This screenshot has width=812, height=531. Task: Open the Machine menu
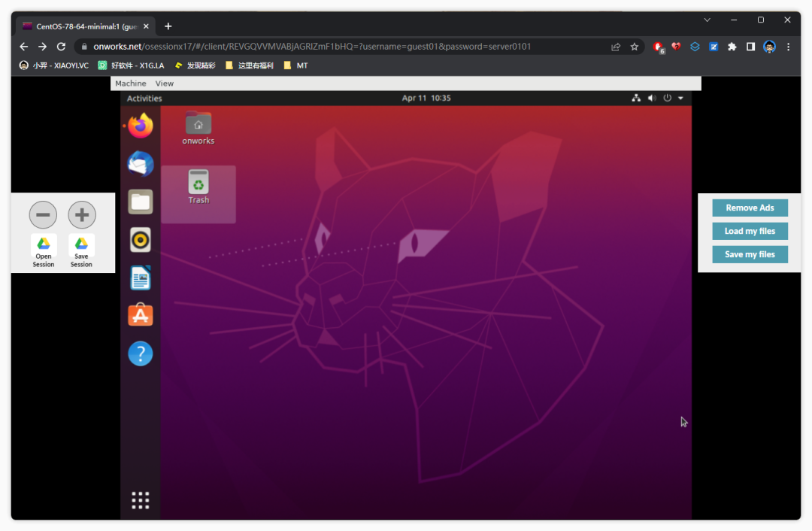pos(131,83)
